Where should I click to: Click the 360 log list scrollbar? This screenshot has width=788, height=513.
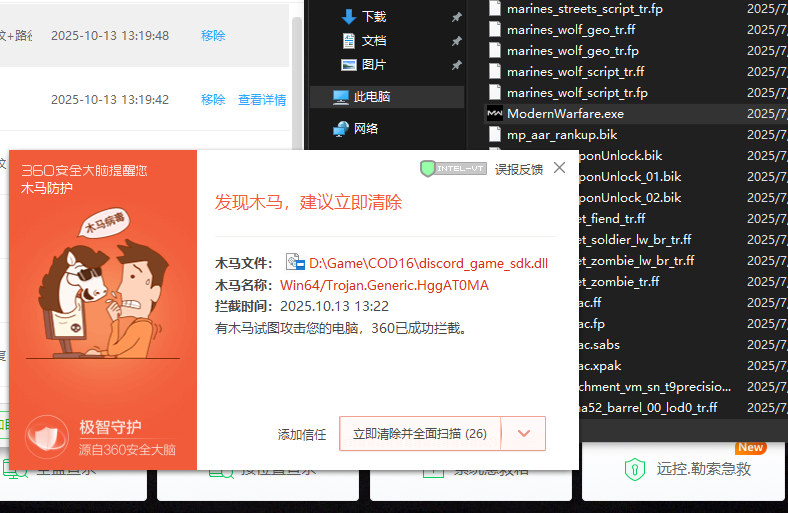pos(297,83)
